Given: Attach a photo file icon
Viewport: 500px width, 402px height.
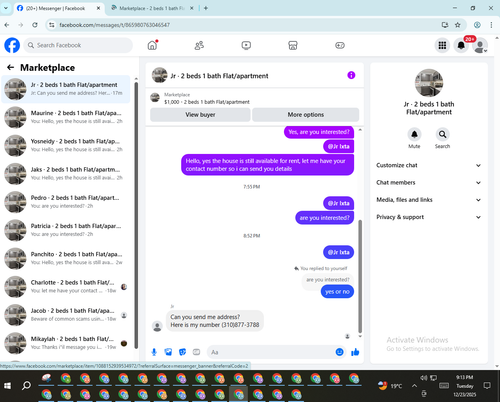Looking at the screenshot, I should click(168, 352).
